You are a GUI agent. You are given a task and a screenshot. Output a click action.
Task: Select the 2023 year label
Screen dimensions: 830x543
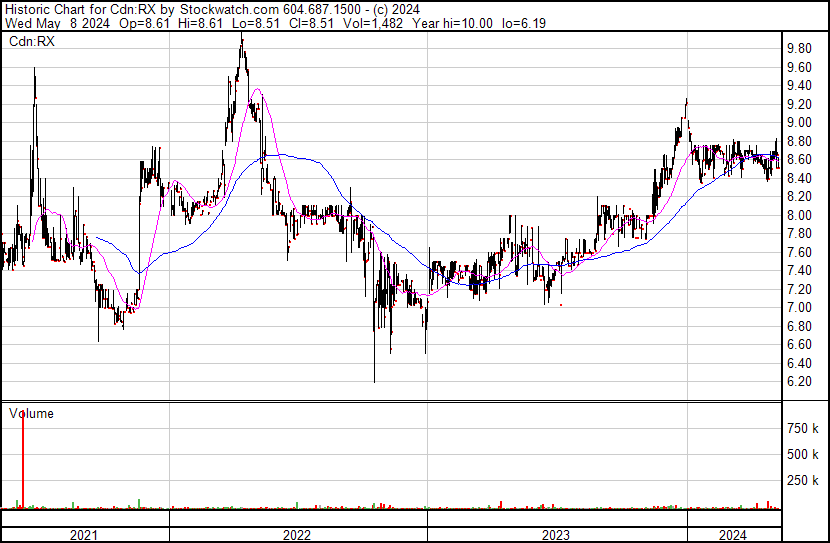pos(556,535)
